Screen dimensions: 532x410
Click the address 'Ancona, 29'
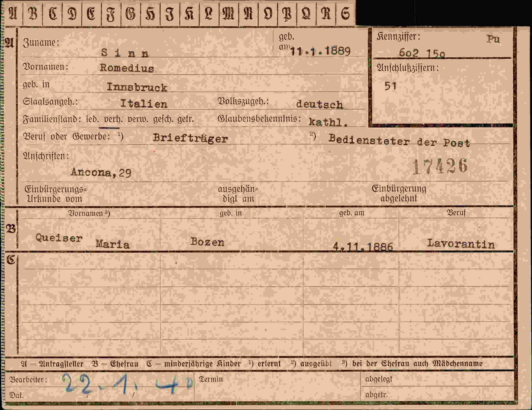(x=101, y=172)
